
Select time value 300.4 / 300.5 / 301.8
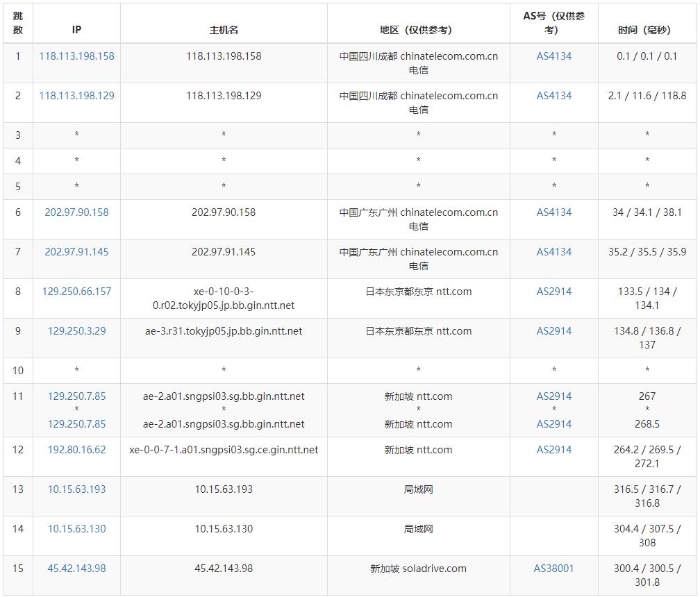pyautogui.click(x=647, y=575)
